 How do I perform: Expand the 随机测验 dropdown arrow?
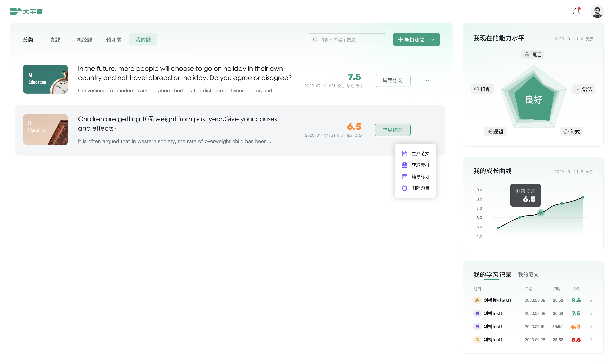coord(433,40)
